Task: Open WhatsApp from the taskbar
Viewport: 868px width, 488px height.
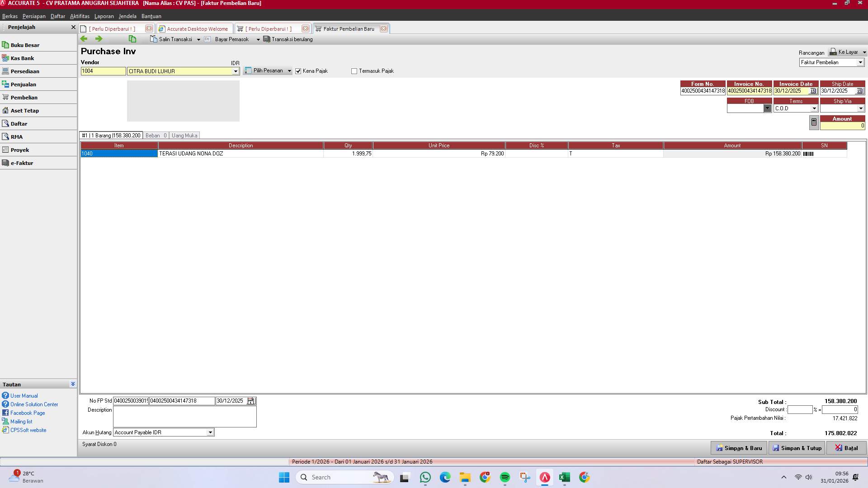Action: click(x=425, y=477)
